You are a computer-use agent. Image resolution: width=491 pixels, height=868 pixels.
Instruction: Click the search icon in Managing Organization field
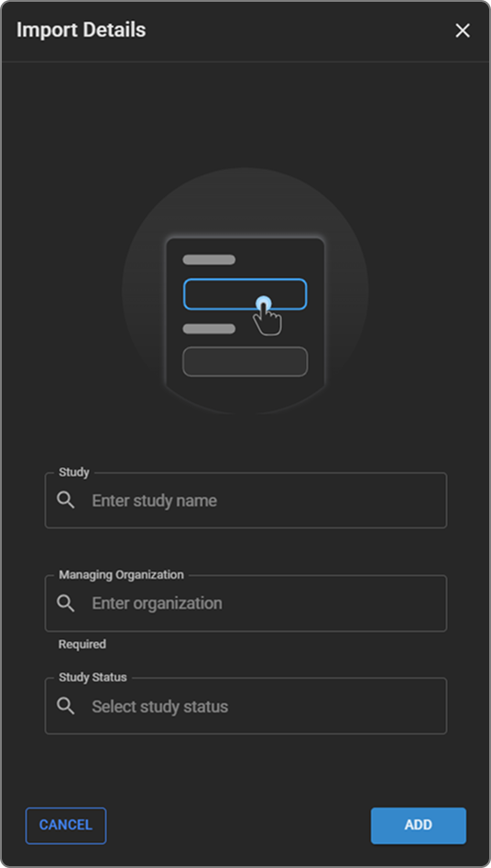click(x=66, y=603)
